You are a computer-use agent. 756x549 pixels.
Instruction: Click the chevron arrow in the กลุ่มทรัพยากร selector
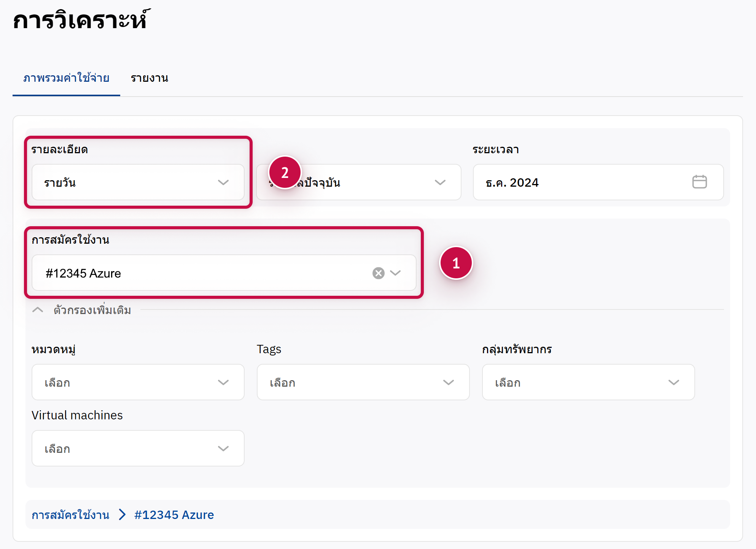[x=673, y=382]
